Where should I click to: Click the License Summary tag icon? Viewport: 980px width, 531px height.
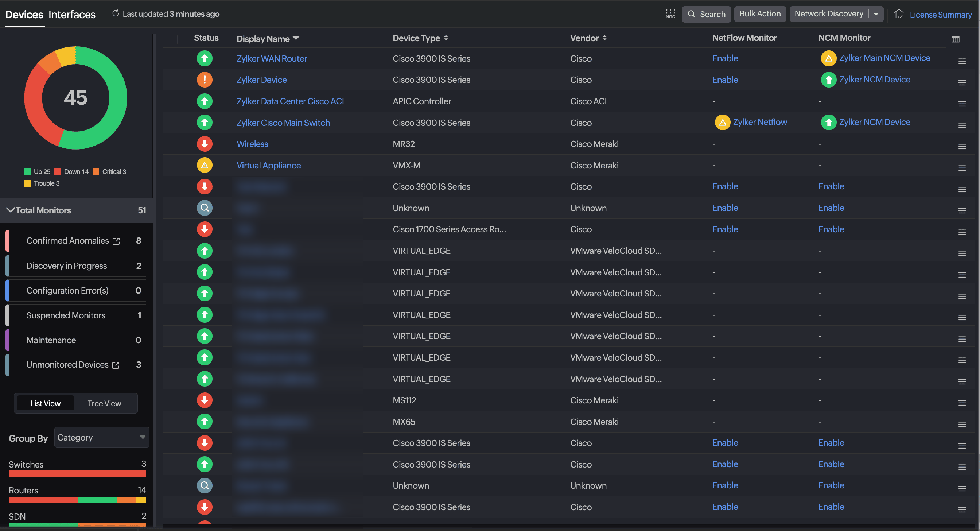[899, 14]
